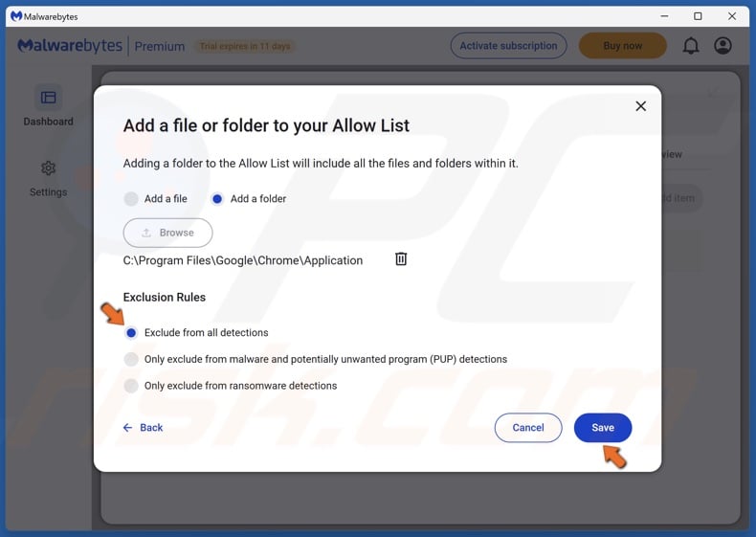Open notifications bell icon
The height and width of the screenshot is (537, 756).
pyautogui.click(x=690, y=46)
